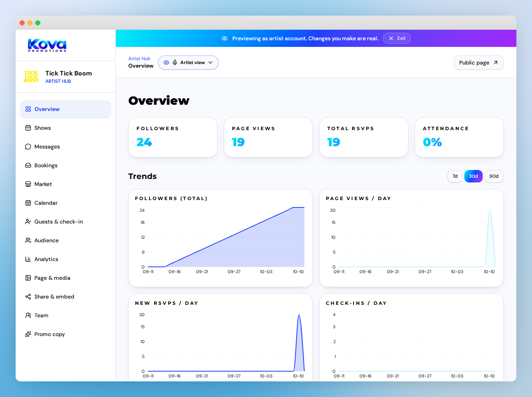Image resolution: width=532 pixels, height=397 pixels.
Task: Open the Public page link
Action: 479,63
